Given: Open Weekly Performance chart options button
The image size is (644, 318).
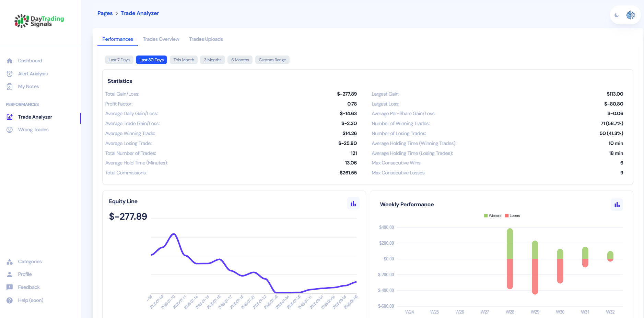Looking at the screenshot, I should pyautogui.click(x=617, y=205).
